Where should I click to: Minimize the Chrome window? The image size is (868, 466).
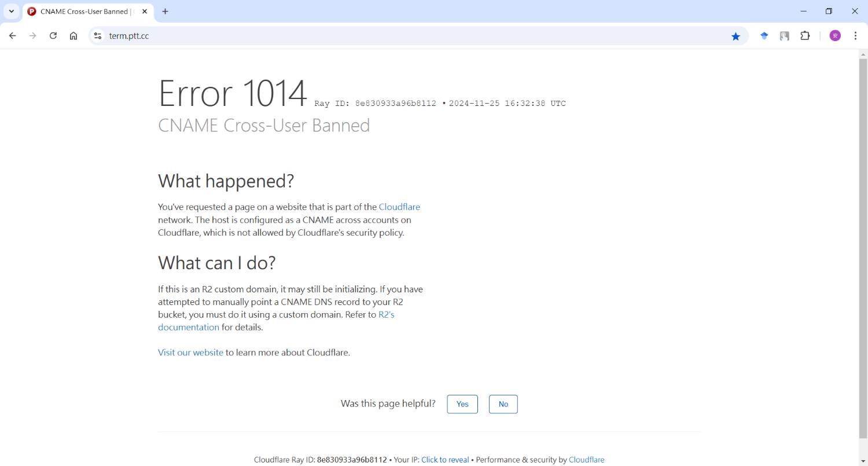coord(803,12)
